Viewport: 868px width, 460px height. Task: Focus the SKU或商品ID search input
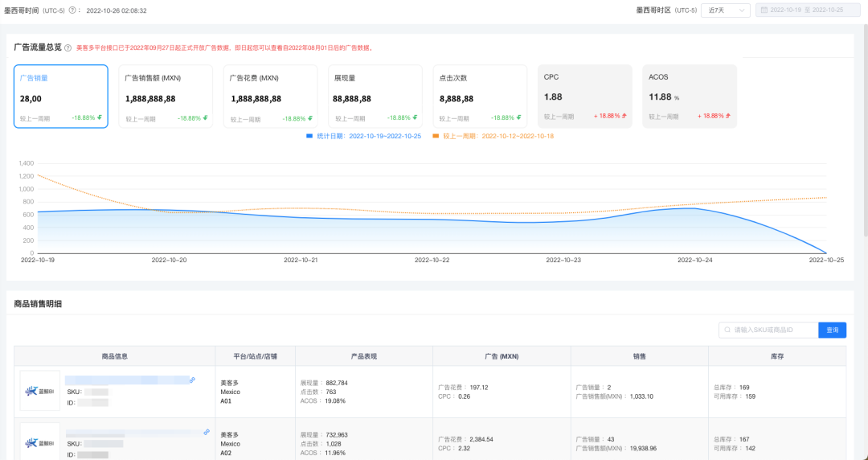[768, 330]
